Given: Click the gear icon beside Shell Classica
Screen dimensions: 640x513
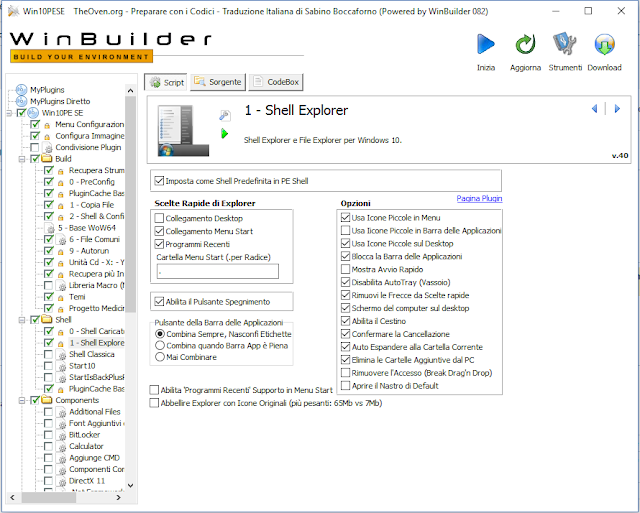Looking at the screenshot, I should pyautogui.click(x=61, y=355).
